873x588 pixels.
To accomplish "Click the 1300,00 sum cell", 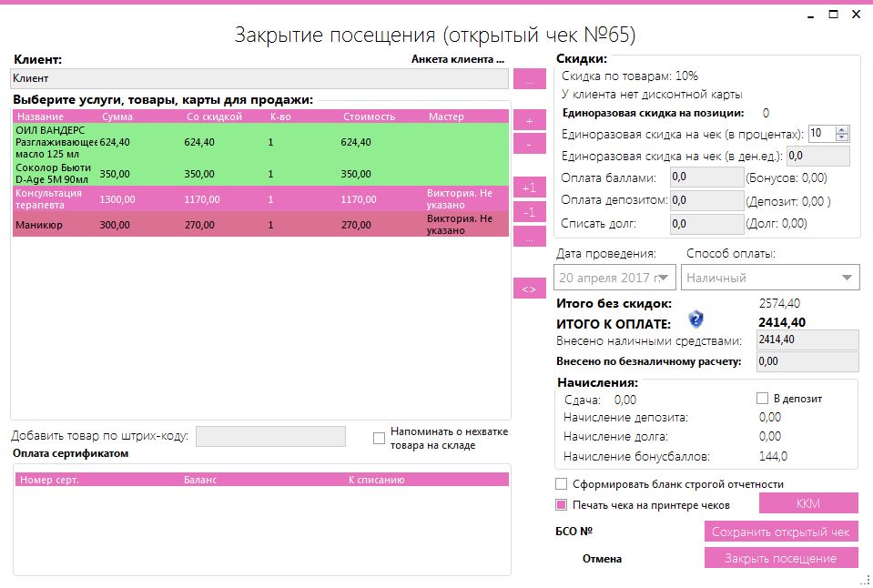I will coord(117,199).
